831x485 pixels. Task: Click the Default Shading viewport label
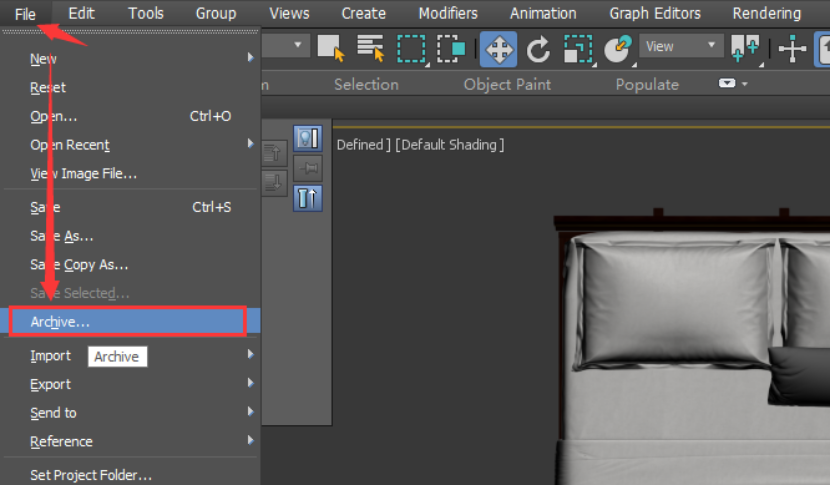point(450,145)
